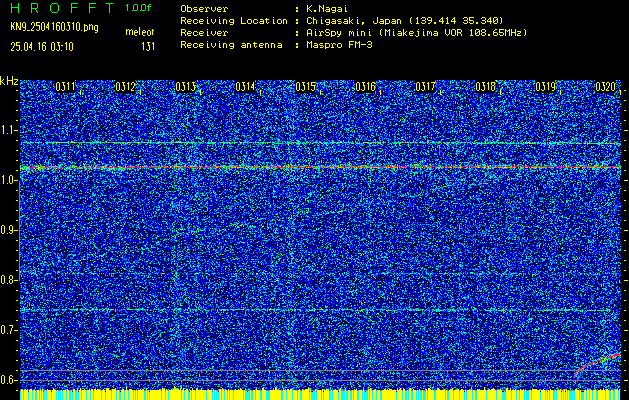Image resolution: width=629 pixels, height=400 pixels.
Task: Click the 0312 time marker
Action: (125, 87)
